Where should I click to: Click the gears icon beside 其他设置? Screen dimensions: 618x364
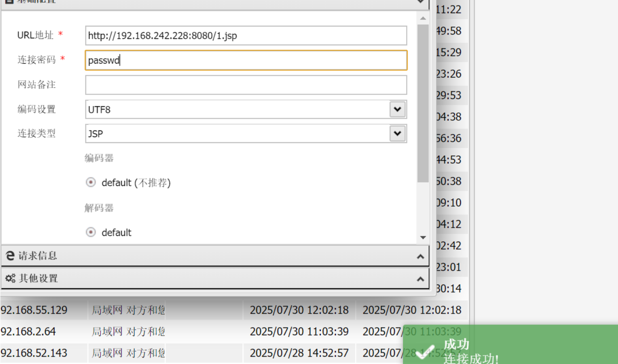10,278
